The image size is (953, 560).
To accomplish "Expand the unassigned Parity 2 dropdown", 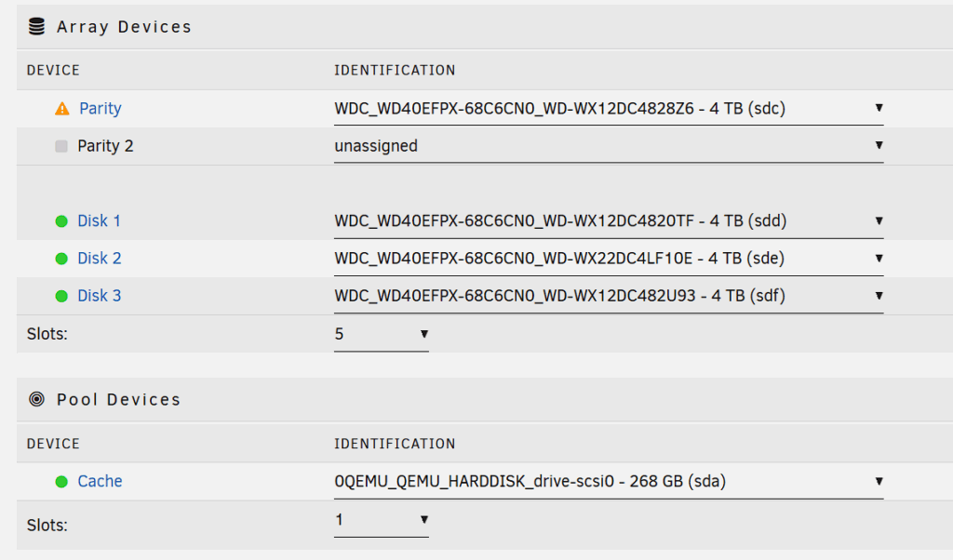I will 609,146.
